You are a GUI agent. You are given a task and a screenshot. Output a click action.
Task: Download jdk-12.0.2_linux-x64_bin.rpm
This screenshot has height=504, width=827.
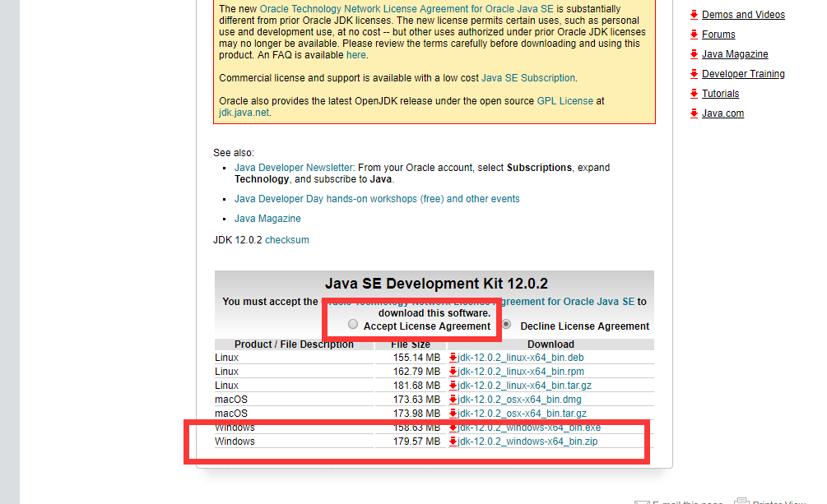pos(521,372)
